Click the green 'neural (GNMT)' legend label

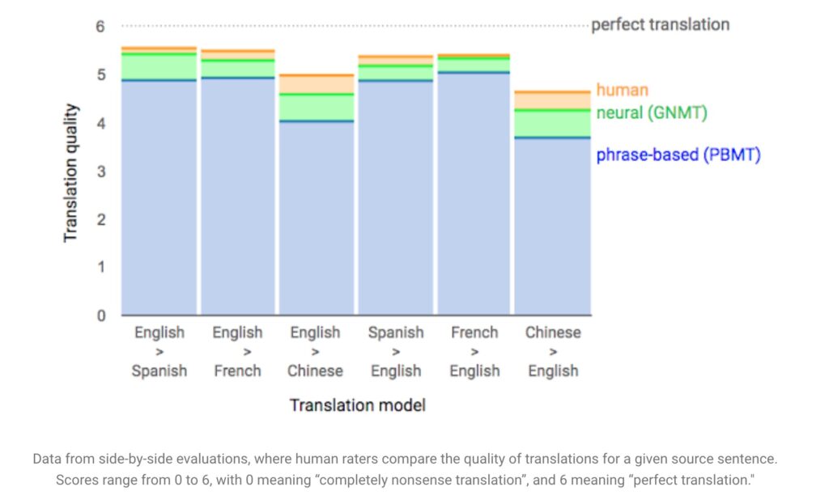click(x=652, y=112)
